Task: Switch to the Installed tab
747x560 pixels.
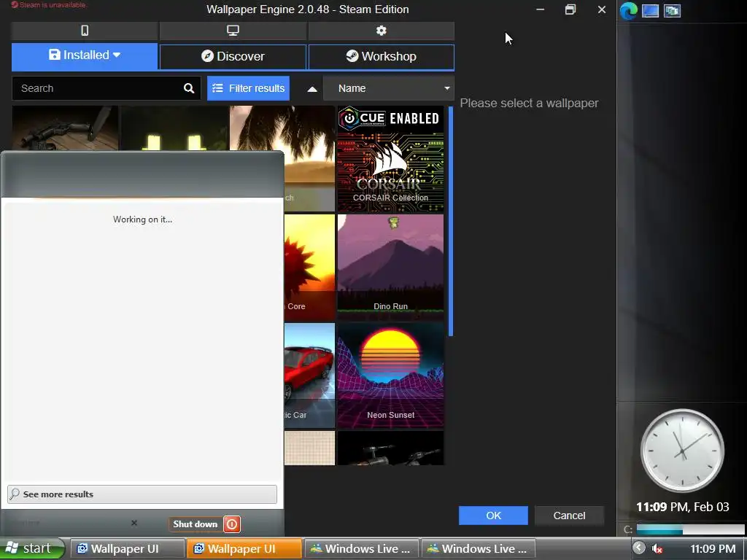Action: click(85, 55)
